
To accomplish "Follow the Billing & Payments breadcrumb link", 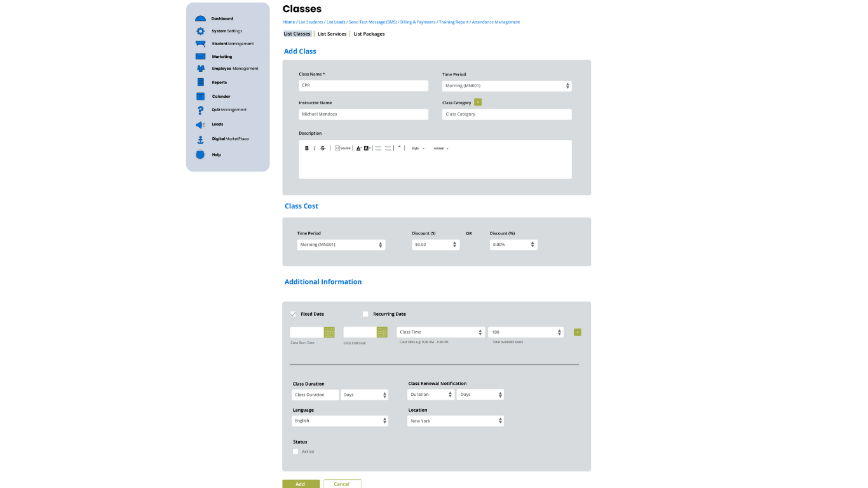I will click(417, 22).
